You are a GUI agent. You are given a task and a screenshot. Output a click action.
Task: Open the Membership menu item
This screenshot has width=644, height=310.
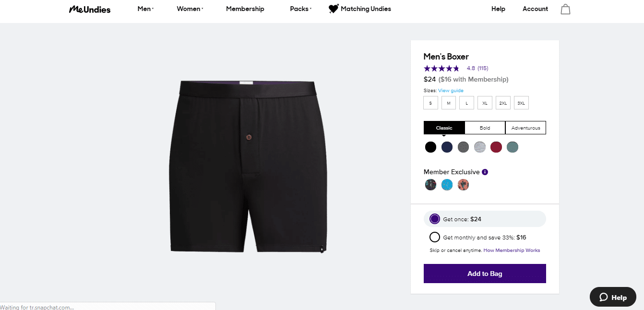click(x=245, y=9)
